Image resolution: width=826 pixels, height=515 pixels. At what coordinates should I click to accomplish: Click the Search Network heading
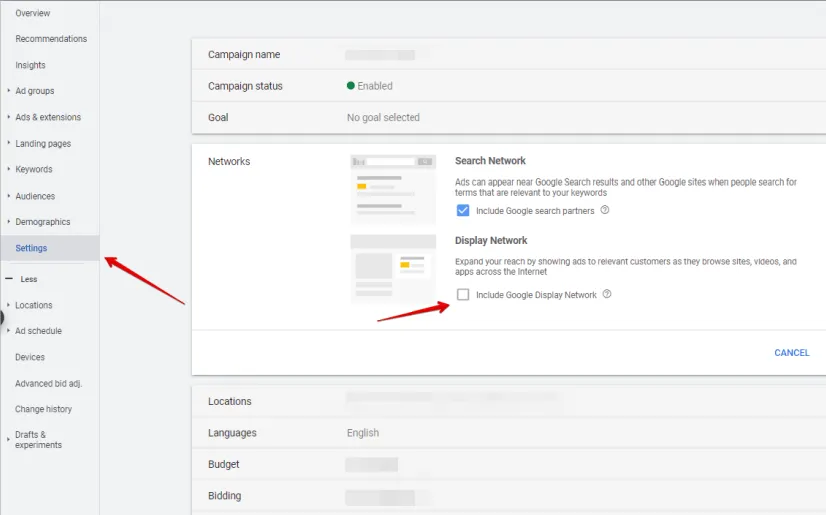tap(490, 161)
